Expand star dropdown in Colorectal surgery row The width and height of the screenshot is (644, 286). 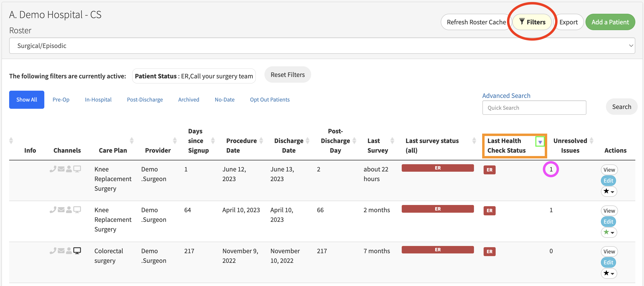[609, 273]
